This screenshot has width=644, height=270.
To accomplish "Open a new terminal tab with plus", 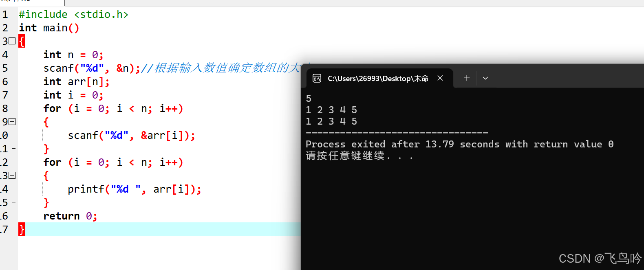I will [x=467, y=78].
